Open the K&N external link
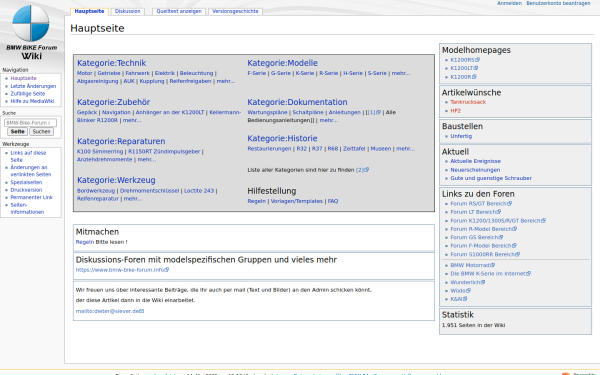 click(458, 299)
